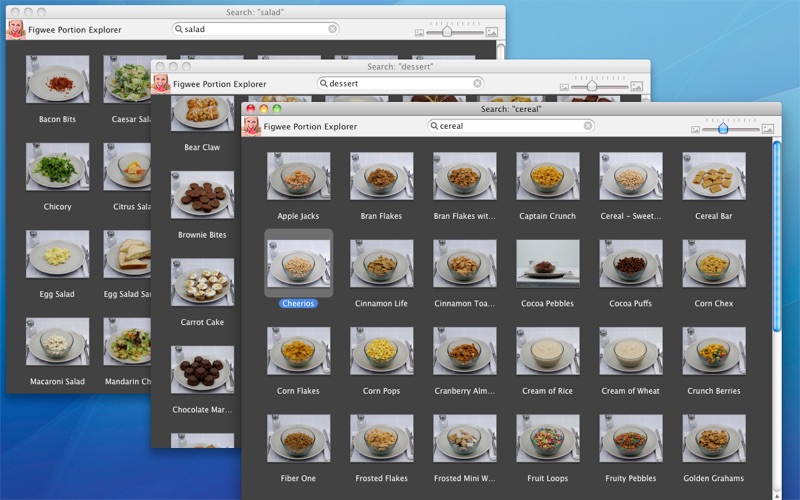
Task: Select the Macaroni Salad thumbnail in the salad window
Action: click(x=58, y=341)
